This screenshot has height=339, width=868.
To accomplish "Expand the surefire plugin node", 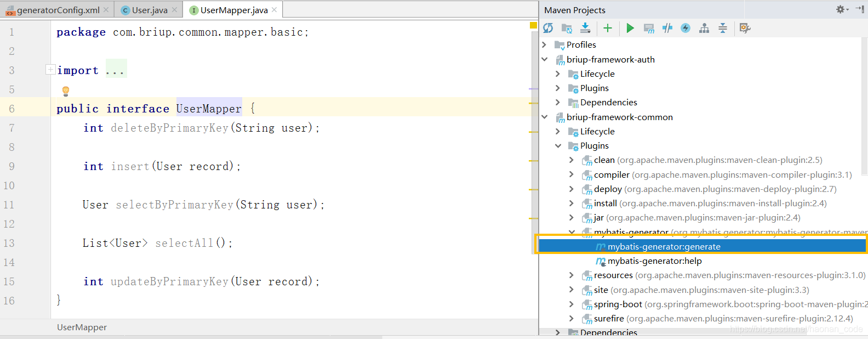I will click(572, 318).
